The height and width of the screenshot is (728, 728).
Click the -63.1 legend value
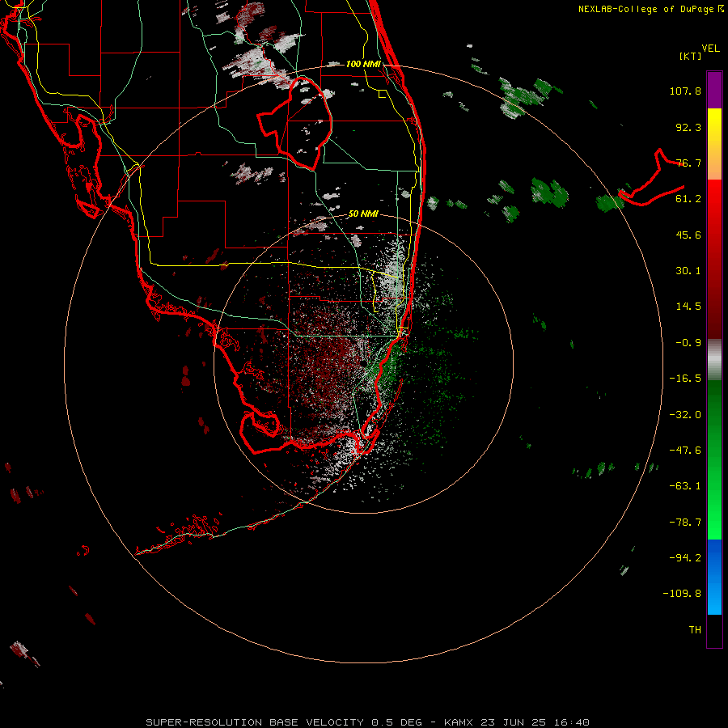point(685,486)
